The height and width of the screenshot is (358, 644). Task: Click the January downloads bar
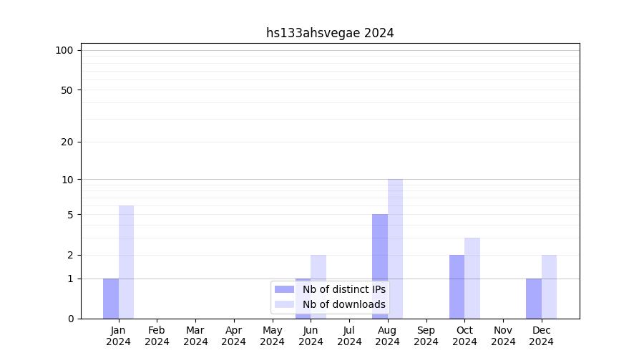pyautogui.click(x=126, y=262)
